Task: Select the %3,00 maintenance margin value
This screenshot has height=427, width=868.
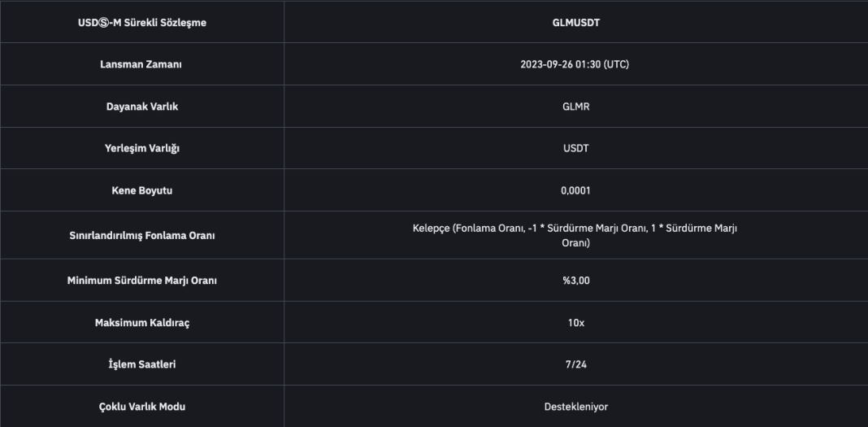Action: coord(575,281)
